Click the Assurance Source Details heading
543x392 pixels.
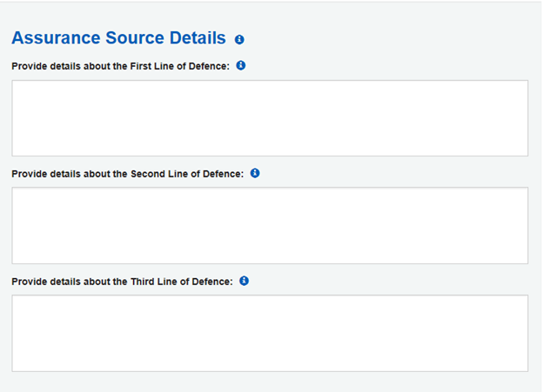[118, 37]
